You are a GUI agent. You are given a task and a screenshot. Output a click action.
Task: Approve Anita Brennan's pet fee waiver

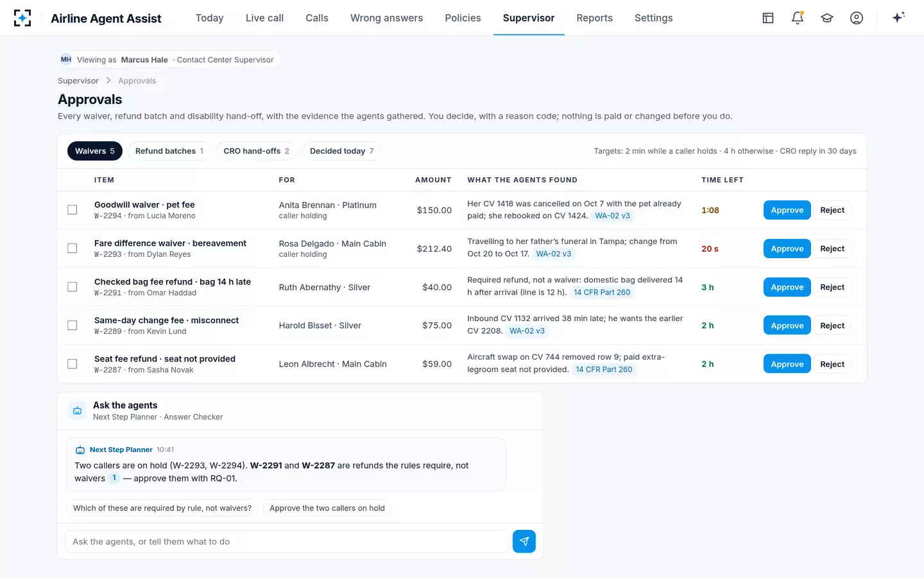click(787, 210)
